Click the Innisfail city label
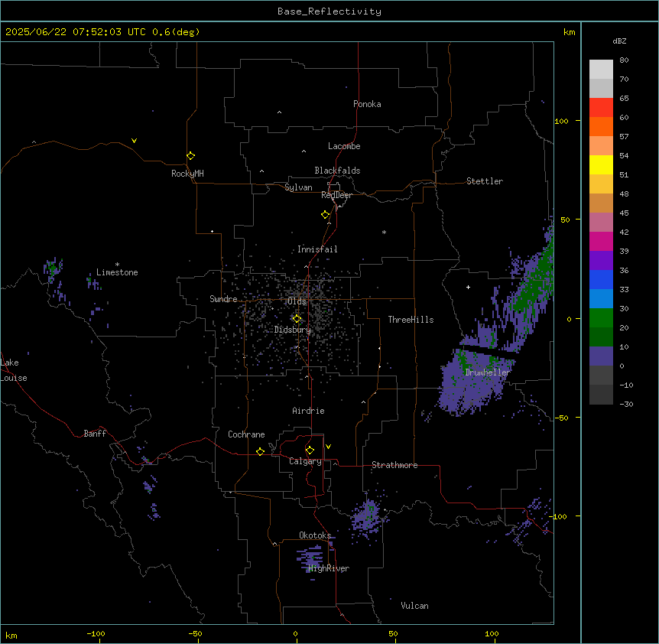This screenshot has width=659, height=644. click(x=317, y=249)
